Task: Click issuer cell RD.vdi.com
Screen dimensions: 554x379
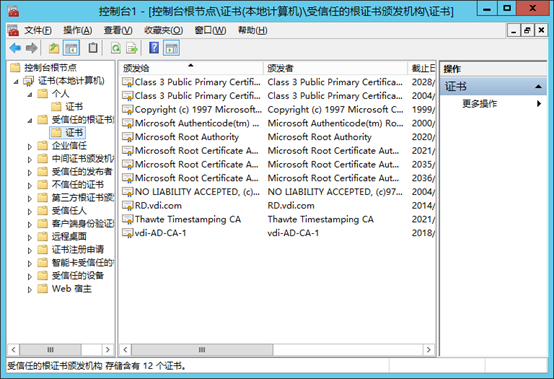Action: pyautogui.click(x=291, y=206)
